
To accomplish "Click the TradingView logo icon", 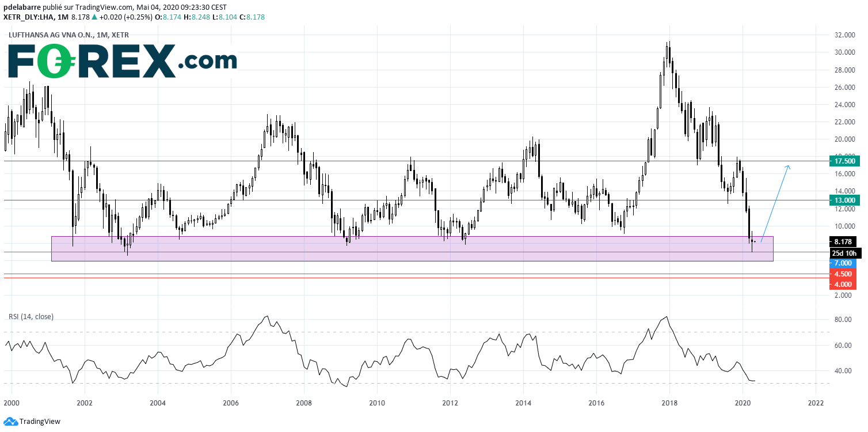I will [x=10, y=422].
